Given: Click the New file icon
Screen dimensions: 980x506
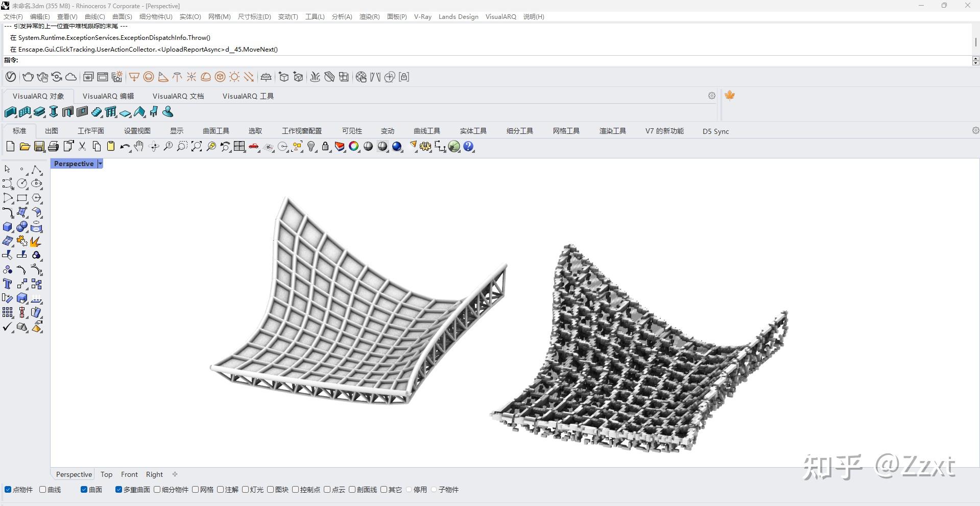Looking at the screenshot, I should (x=10, y=147).
